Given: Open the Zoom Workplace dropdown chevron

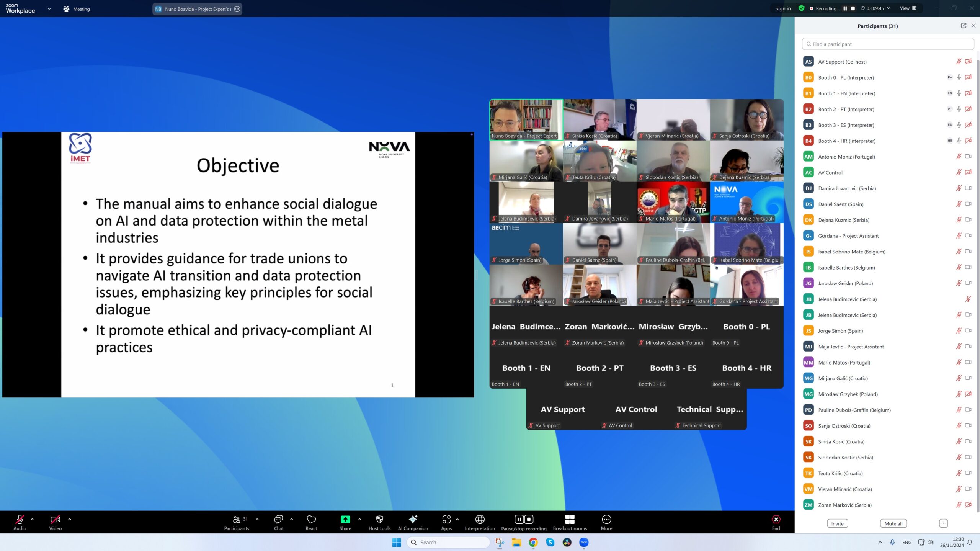Looking at the screenshot, I should point(49,9).
